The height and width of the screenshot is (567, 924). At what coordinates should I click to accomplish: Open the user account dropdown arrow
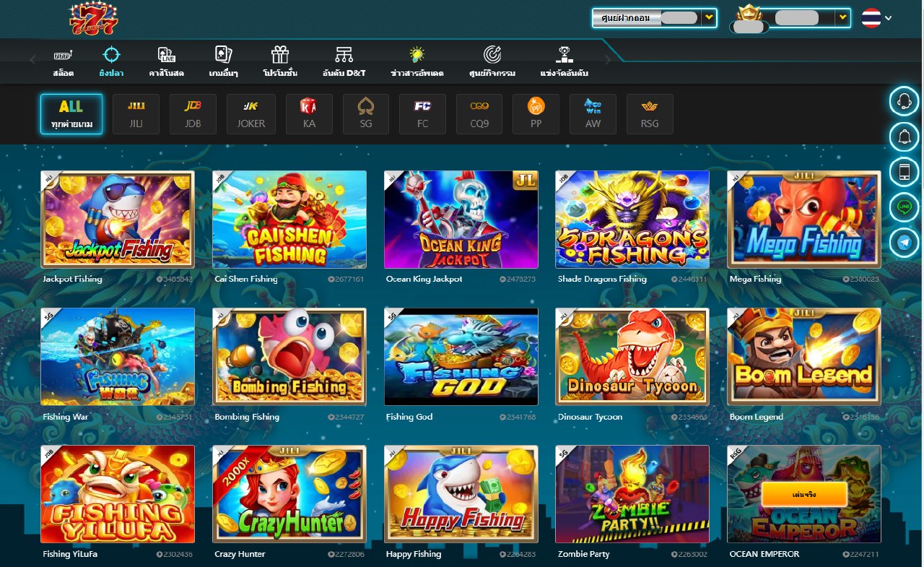(x=842, y=17)
